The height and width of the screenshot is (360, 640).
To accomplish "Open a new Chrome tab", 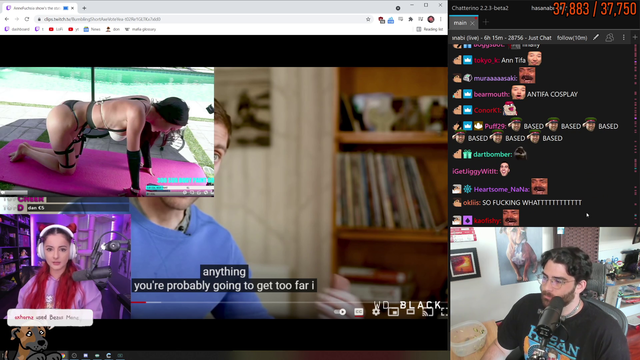I will 84,8.
